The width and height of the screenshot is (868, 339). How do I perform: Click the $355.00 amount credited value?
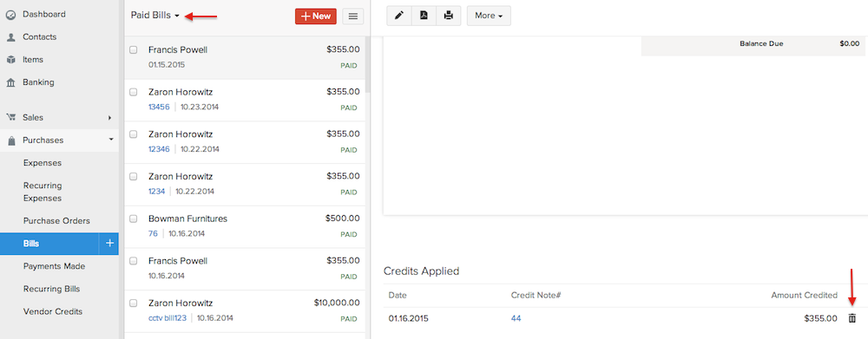[x=820, y=318]
